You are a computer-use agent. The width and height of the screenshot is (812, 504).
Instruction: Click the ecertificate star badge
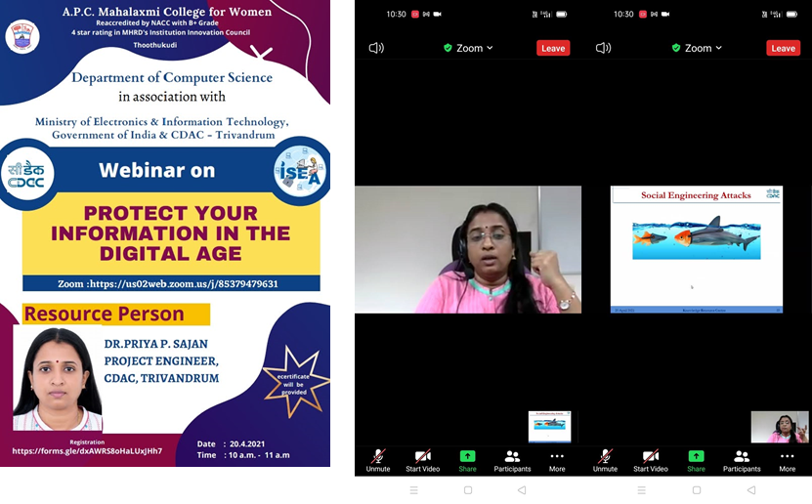(x=295, y=383)
